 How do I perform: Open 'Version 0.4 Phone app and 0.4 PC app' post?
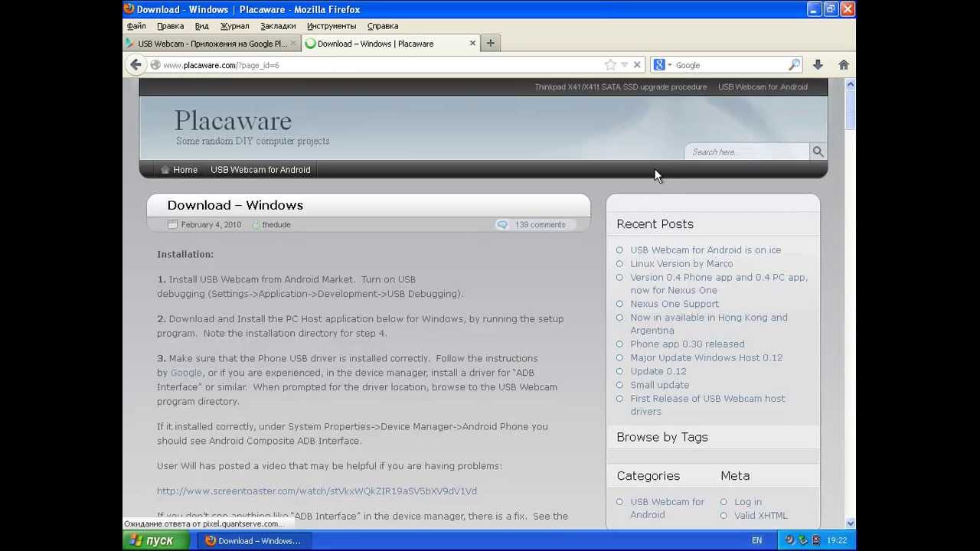719,284
